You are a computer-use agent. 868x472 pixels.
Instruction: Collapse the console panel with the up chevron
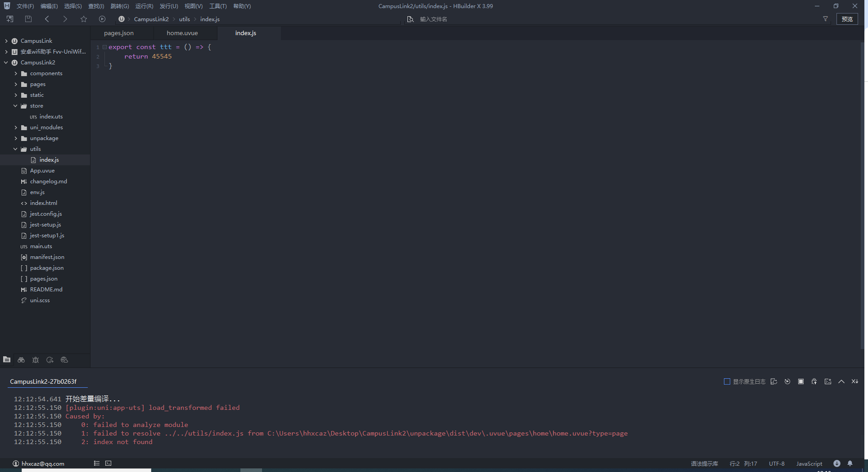[841, 381]
